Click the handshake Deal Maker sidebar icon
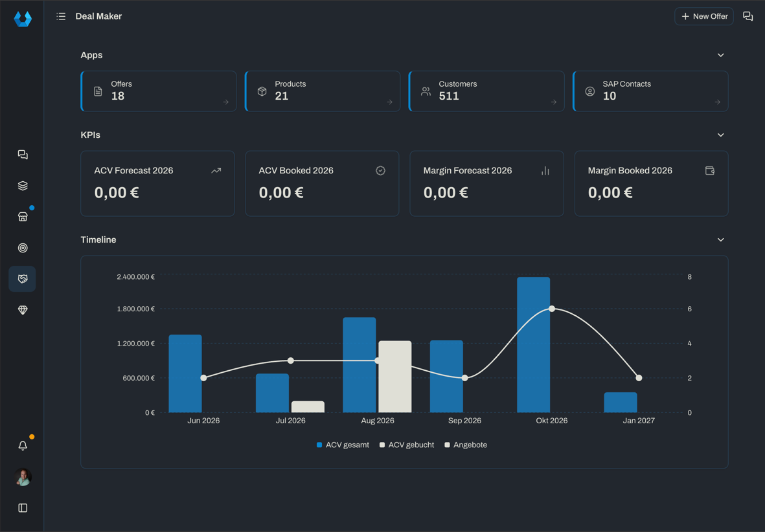Viewport: 765px width, 532px height. click(23, 279)
